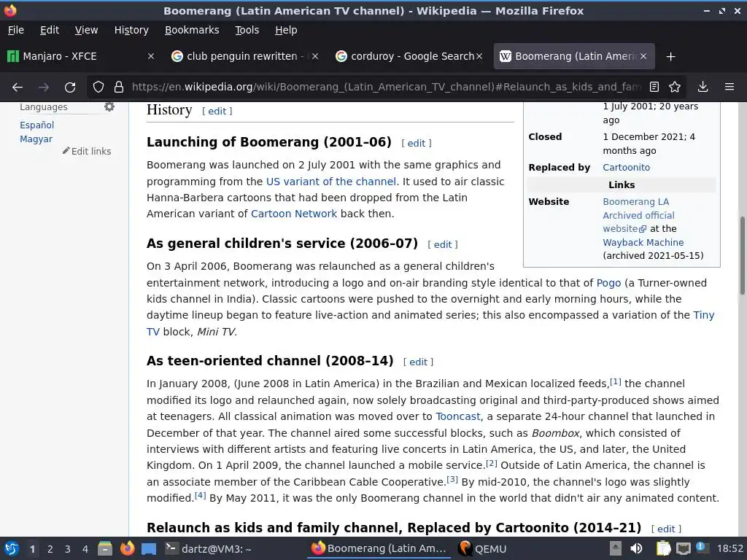Open the US variant of the channel link
The width and height of the screenshot is (747, 560).
pos(331,182)
